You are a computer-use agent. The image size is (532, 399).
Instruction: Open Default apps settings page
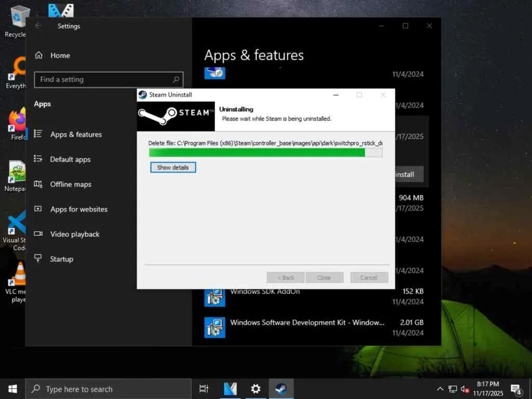pos(70,159)
